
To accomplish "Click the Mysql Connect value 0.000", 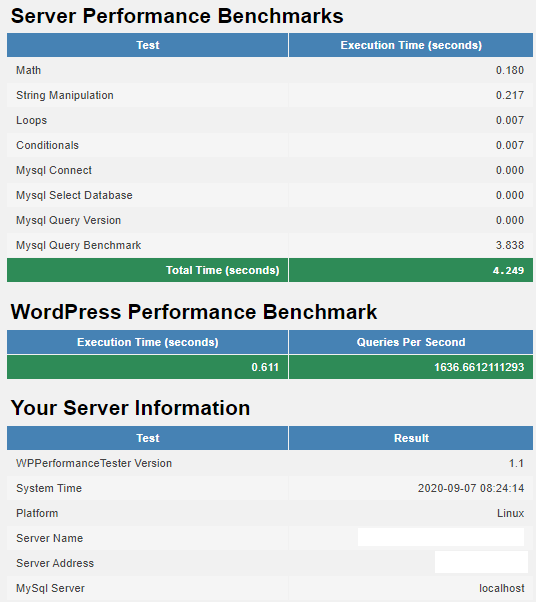I will 510,170.
